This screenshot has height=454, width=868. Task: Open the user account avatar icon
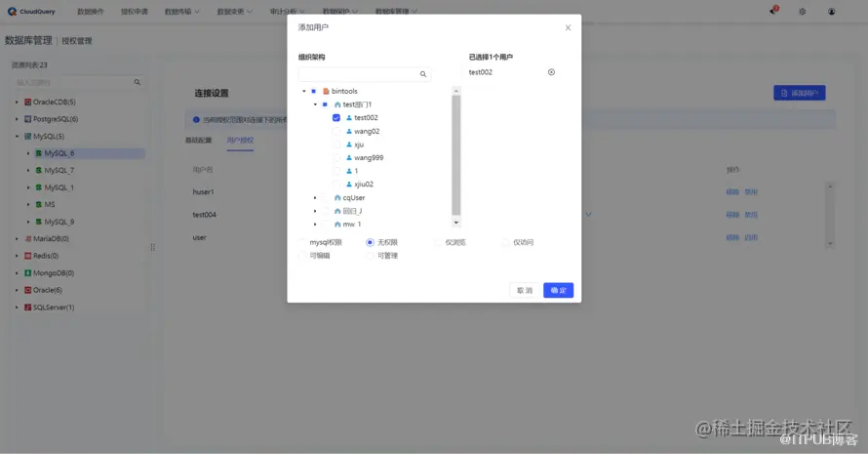point(832,11)
